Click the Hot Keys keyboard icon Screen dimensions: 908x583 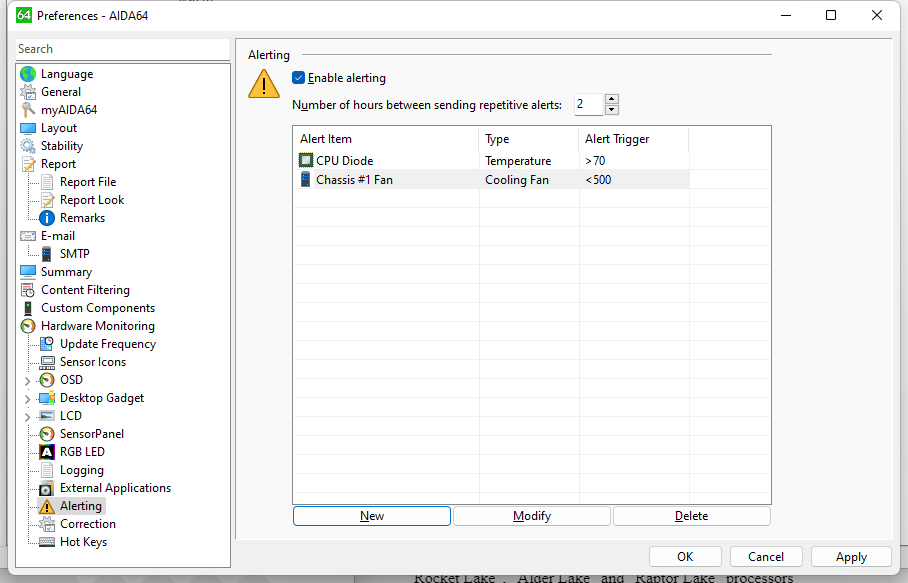pyautogui.click(x=46, y=542)
